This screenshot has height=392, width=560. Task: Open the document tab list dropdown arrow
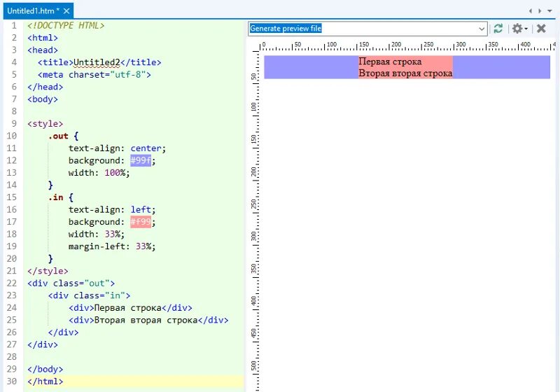[x=549, y=11]
